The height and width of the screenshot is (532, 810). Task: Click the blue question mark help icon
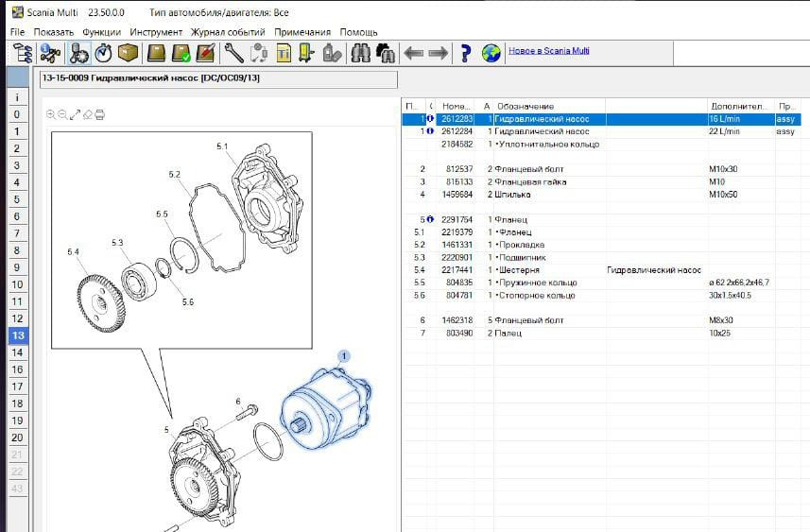(465, 53)
